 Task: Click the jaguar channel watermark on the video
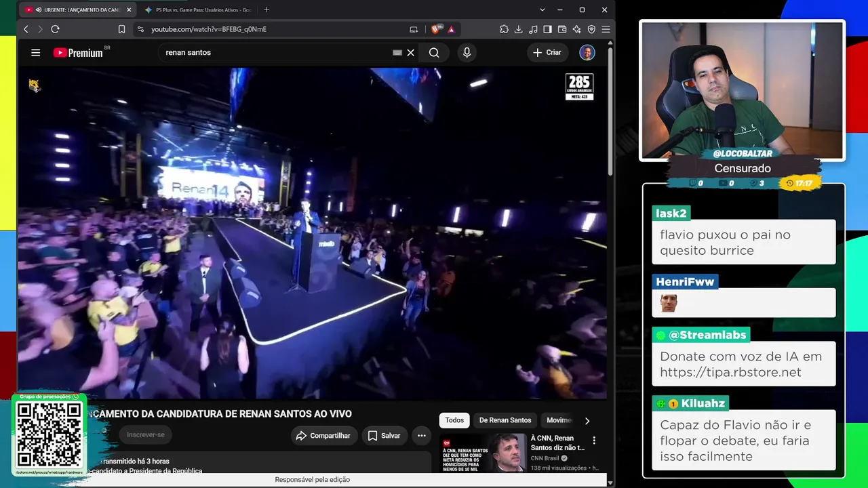(34, 85)
